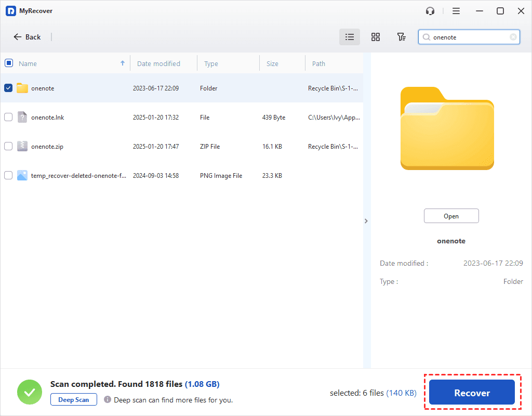This screenshot has width=532, height=416.
Task: Click the MyRecover logo icon
Action: [x=11, y=10]
